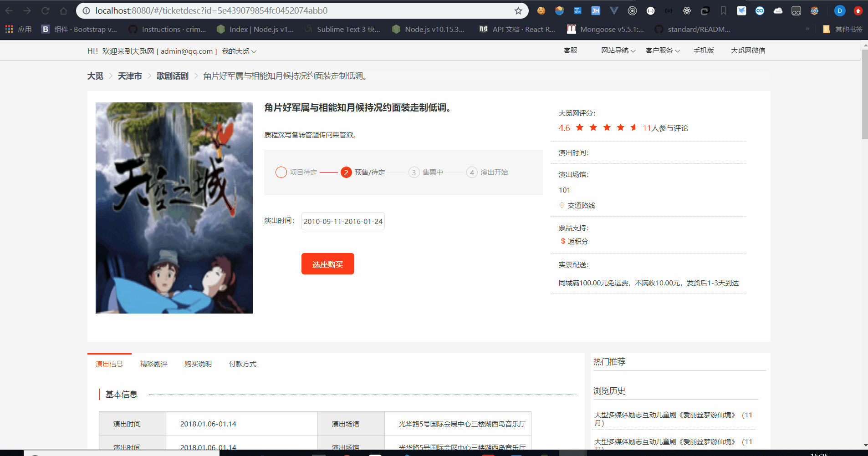Open the Index Node.js bookmark
The width and height of the screenshot is (868, 456).
pyautogui.click(x=255, y=29)
